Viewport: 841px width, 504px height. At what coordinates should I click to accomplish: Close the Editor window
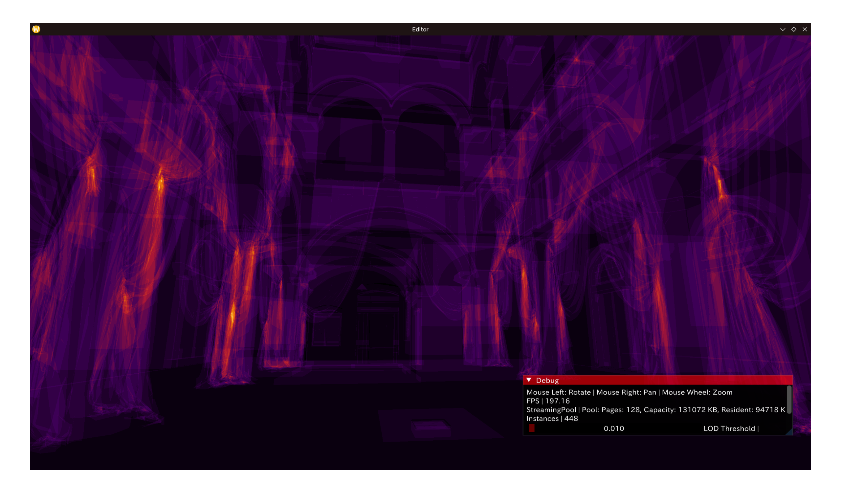pos(805,30)
